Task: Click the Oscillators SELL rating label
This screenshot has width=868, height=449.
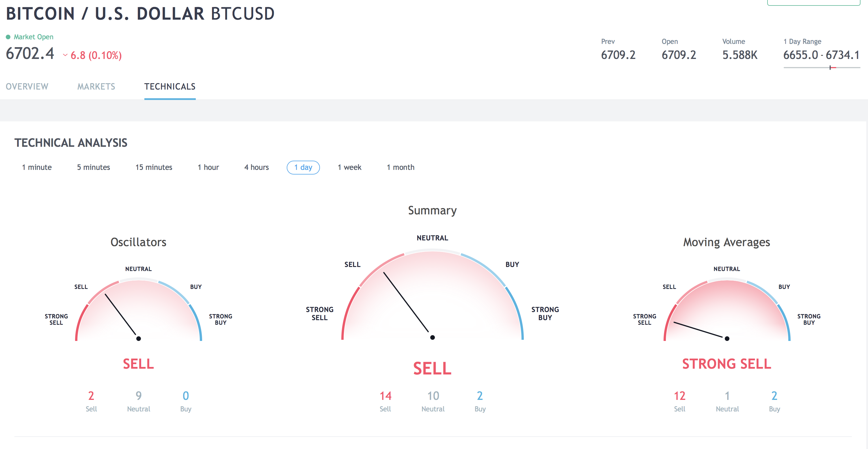Action: tap(138, 364)
